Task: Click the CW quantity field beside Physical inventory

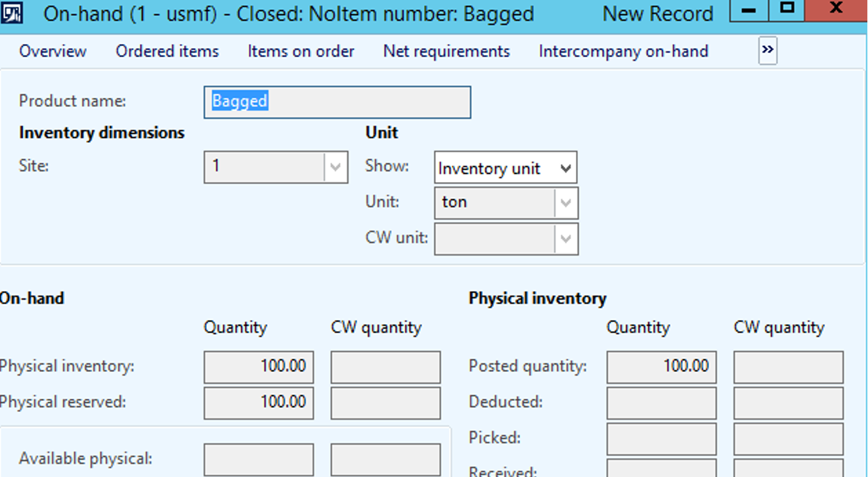Action: (x=385, y=367)
